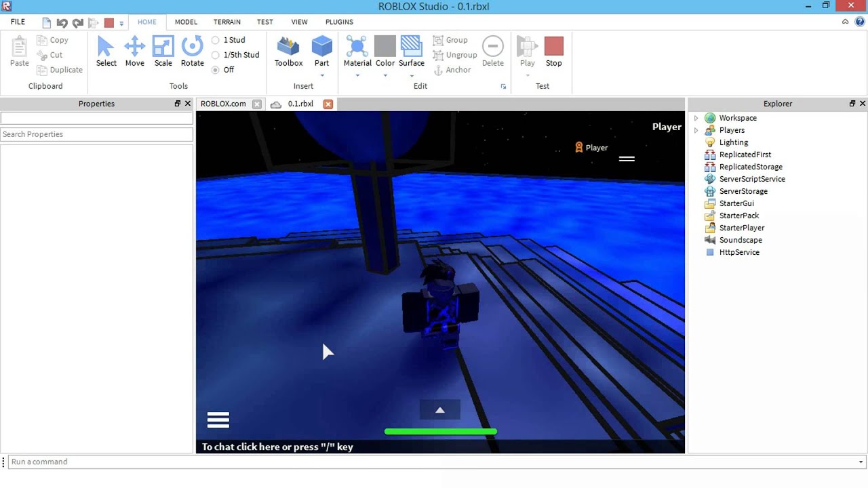Click the Run a command input
Screen dimensions: 868x488
tap(437, 462)
